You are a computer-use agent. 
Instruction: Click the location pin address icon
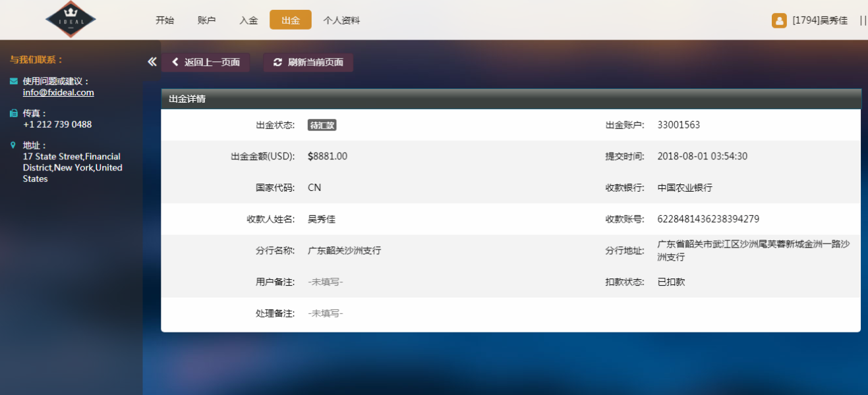click(14, 145)
